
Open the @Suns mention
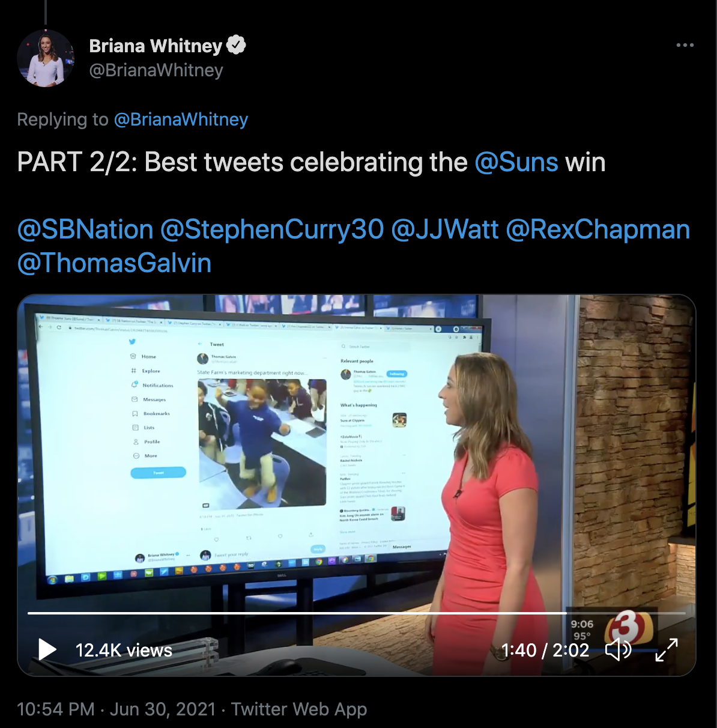click(x=516, y=162)
